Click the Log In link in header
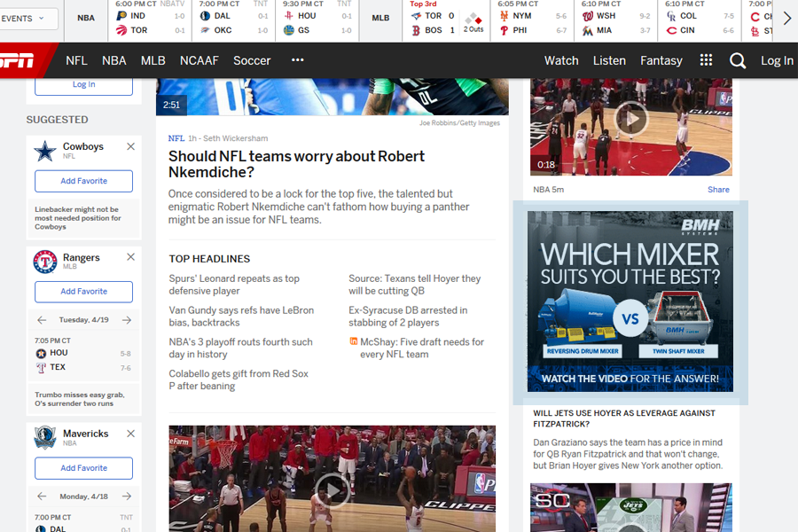Viewport: 798px width, 532px height. [x=776, y=60]
